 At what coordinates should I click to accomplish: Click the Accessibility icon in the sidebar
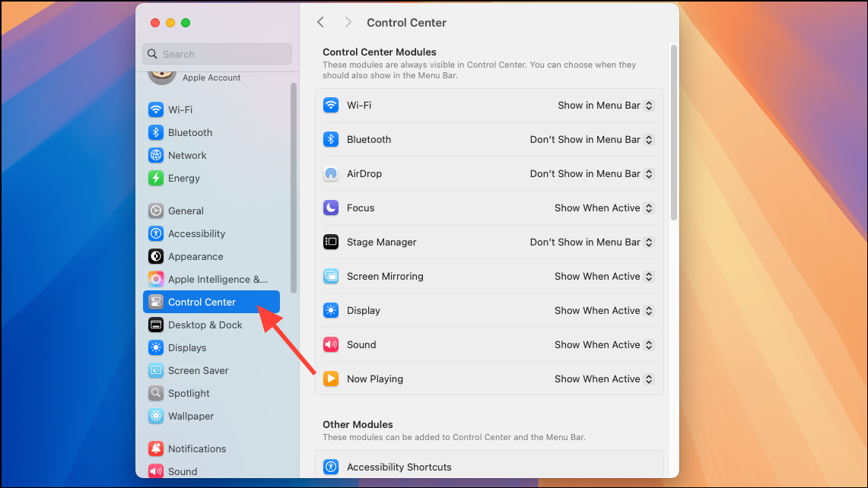click(x=155, y=233)
